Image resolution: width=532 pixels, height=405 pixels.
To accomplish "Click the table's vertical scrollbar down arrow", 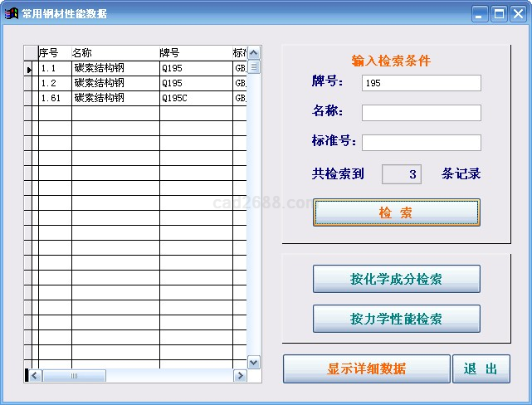I will coord(254,361).
